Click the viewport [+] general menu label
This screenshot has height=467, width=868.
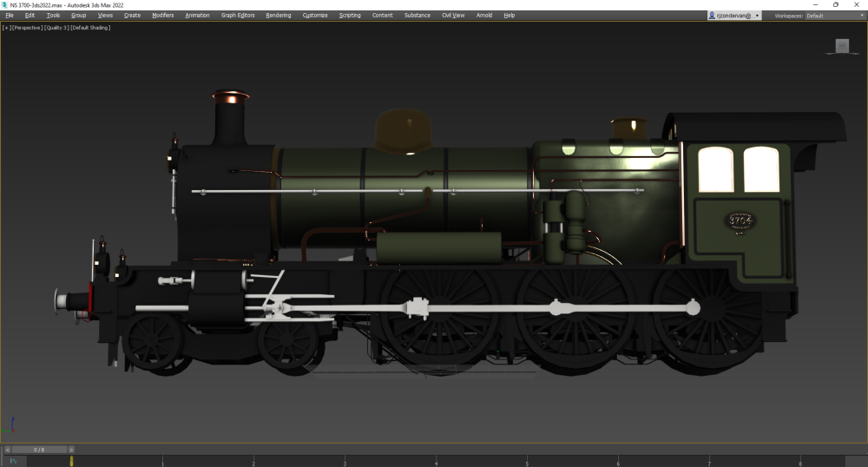pyautogui.click(x=7, y=28)
